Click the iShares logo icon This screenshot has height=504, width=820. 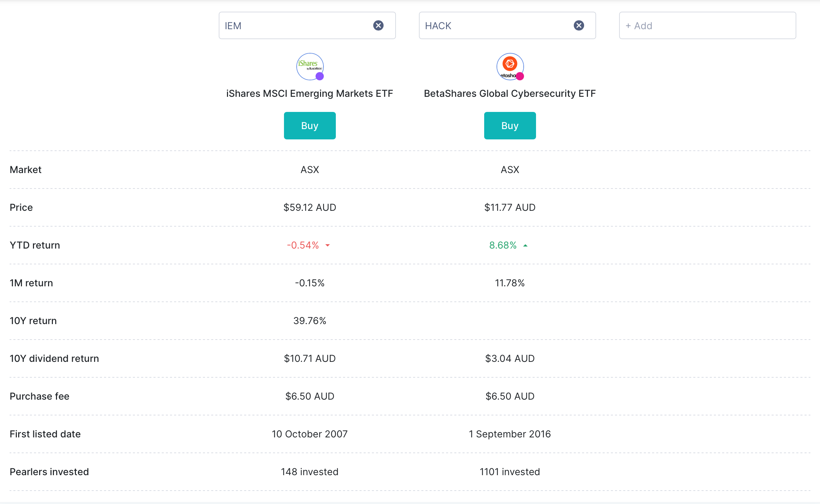coord(310,67)
